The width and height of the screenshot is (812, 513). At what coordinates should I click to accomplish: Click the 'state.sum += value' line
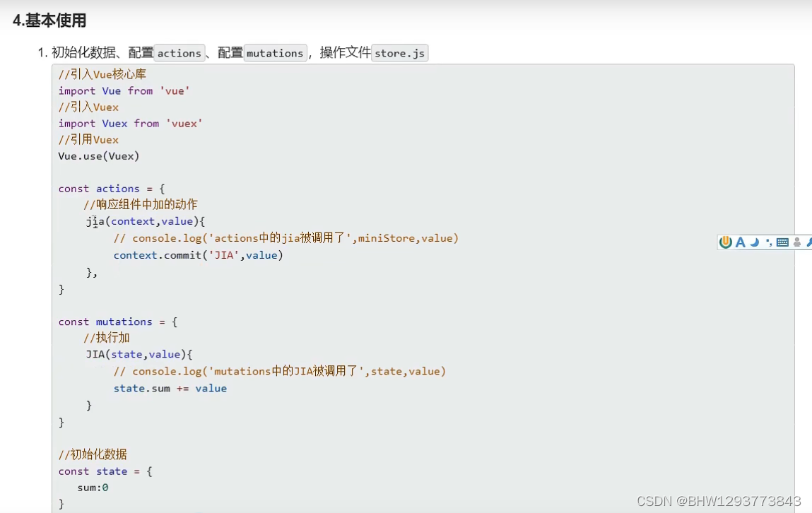click(x=170, y=388)
